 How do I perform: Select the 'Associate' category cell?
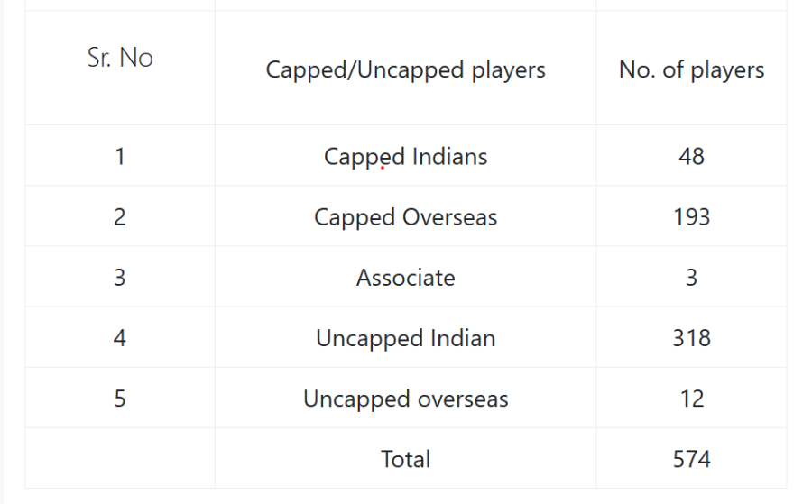[405, 276]
